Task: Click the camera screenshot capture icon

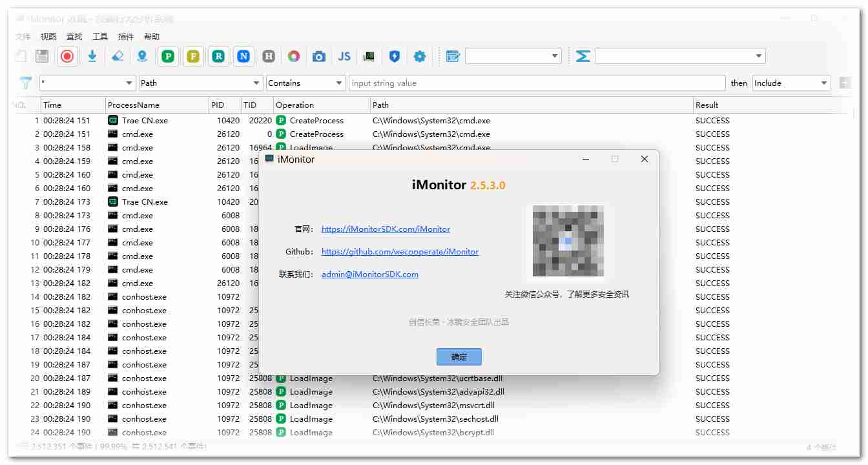Action: point(319,56)
